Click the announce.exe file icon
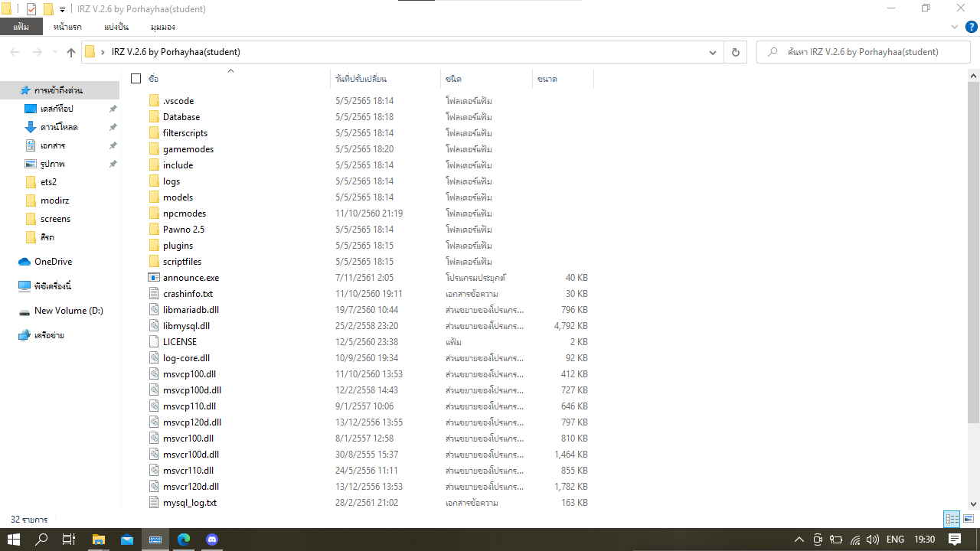Viewport: 980px width, 551px height. pyautogui.click(x=154, y=278)
